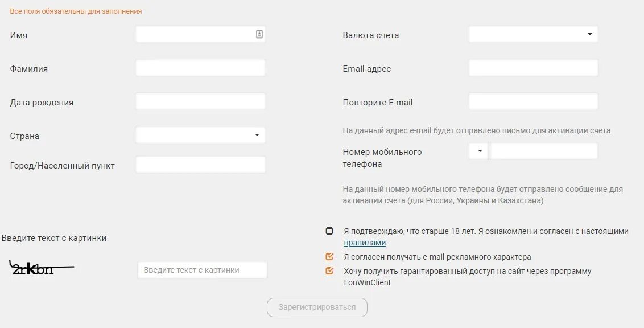Click into the Фамилия field
The width and height of the screenshot is (644, 328).
pyautogui.click(x=200, y=68)
